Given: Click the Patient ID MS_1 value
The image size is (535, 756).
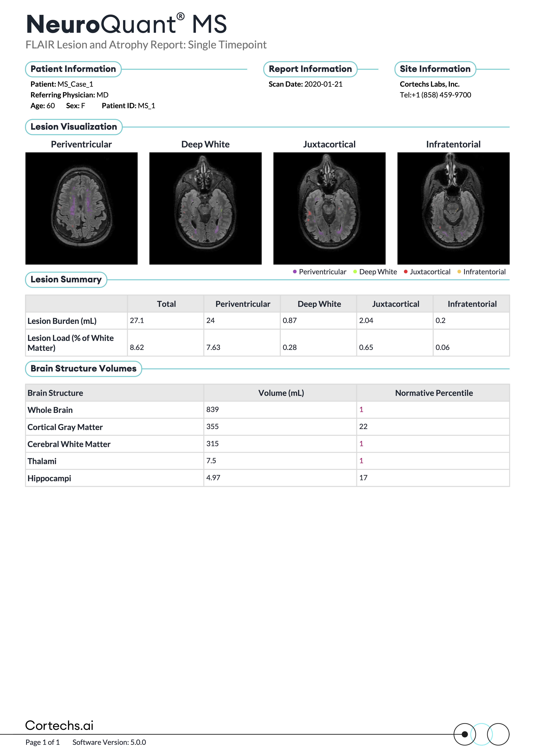Looking at the screenshot, I should point(146,106).
